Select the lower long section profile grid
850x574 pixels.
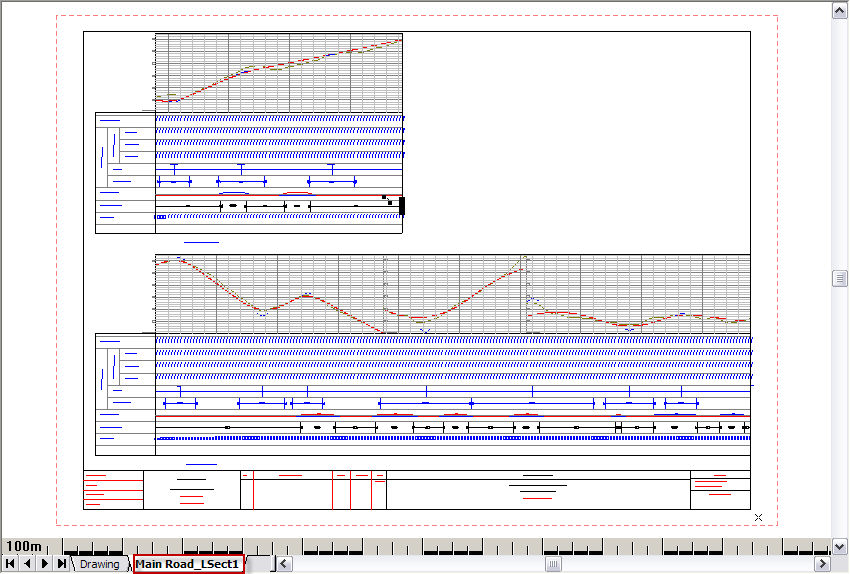pyautogui.click(x=452, y=293)
